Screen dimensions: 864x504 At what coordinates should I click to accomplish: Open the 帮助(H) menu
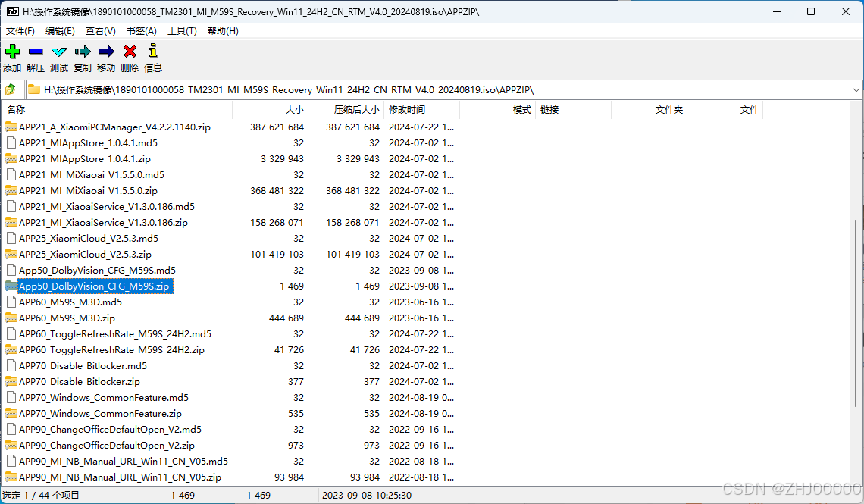pos(223,31)
